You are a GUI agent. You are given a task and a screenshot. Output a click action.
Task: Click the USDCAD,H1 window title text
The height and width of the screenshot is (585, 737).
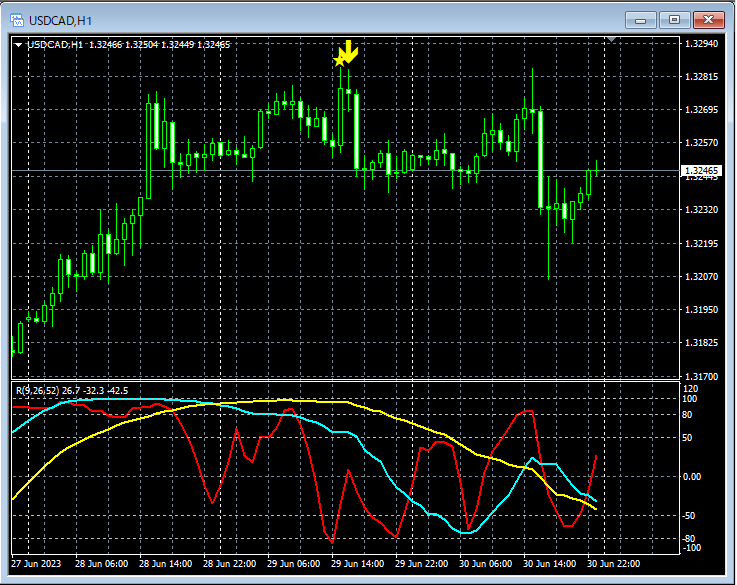[x=60, y=21]
